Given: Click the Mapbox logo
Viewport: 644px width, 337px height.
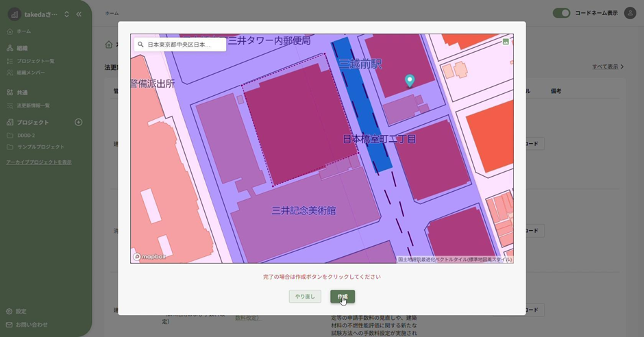Looking at the screenshot, I should (x=149, y=256).
